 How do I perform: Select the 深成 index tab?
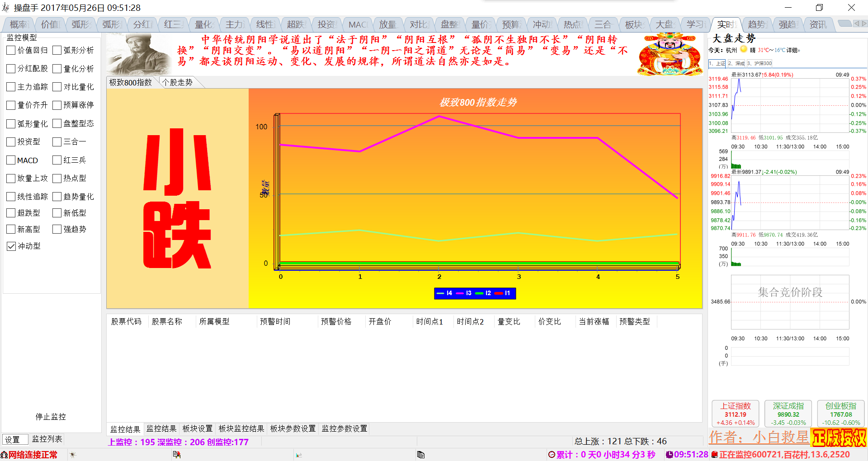pyautogui.click(x=736, y=63)
